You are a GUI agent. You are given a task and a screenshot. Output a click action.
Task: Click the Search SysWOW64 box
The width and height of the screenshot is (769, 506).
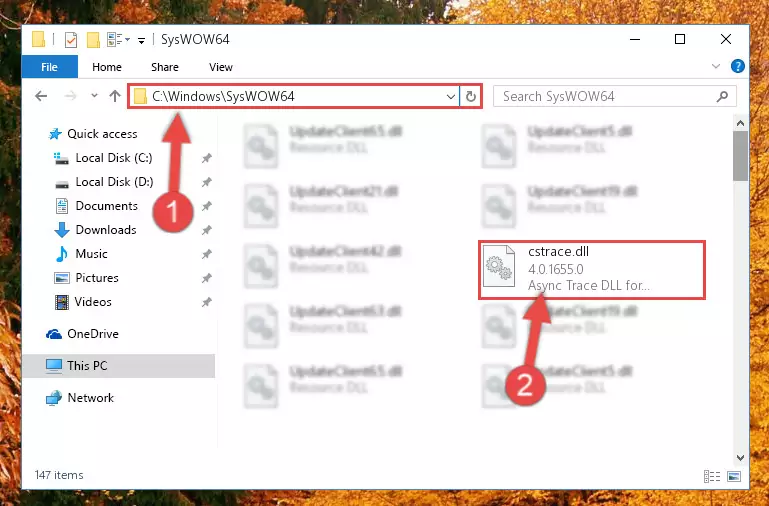click(x=615, y=96)
